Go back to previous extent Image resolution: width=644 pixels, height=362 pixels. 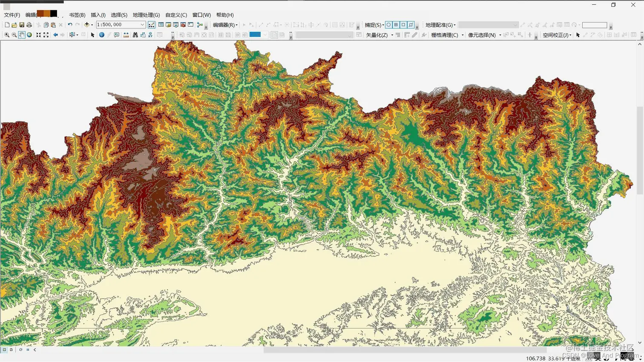[55, 35]
